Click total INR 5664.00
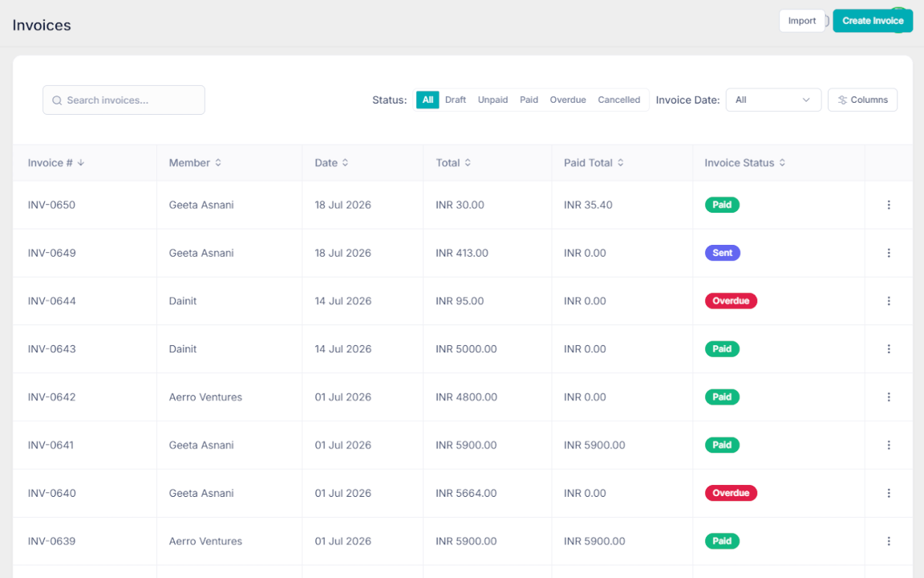The width and height of the screenshot is (924, 578). tap(466, 493)
